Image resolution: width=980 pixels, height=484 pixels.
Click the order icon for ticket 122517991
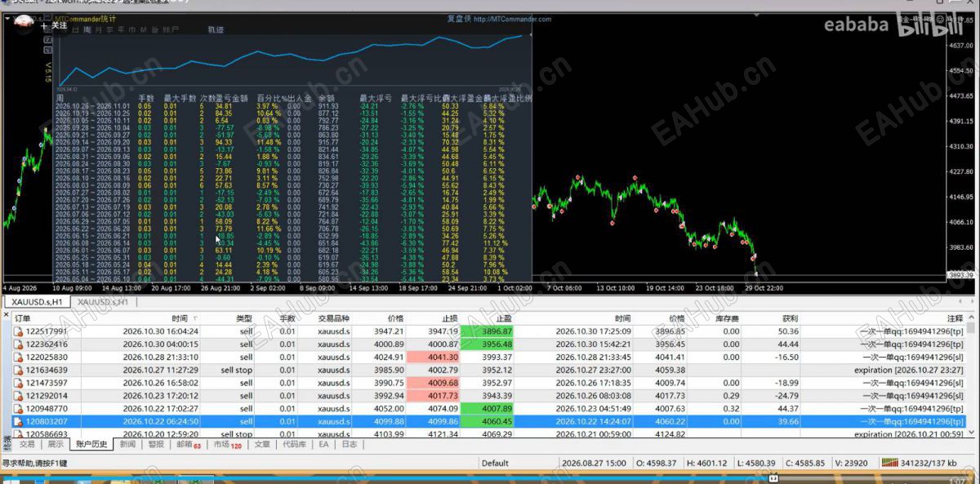point(18,331)
